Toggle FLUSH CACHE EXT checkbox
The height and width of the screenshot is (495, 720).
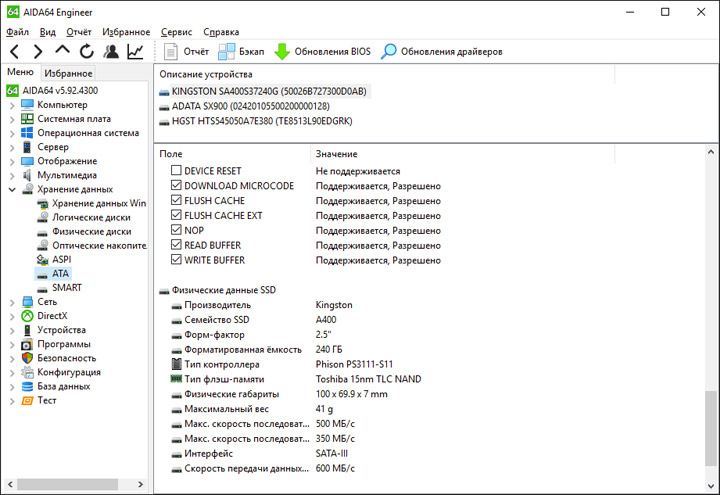click(x=176, y=215)
